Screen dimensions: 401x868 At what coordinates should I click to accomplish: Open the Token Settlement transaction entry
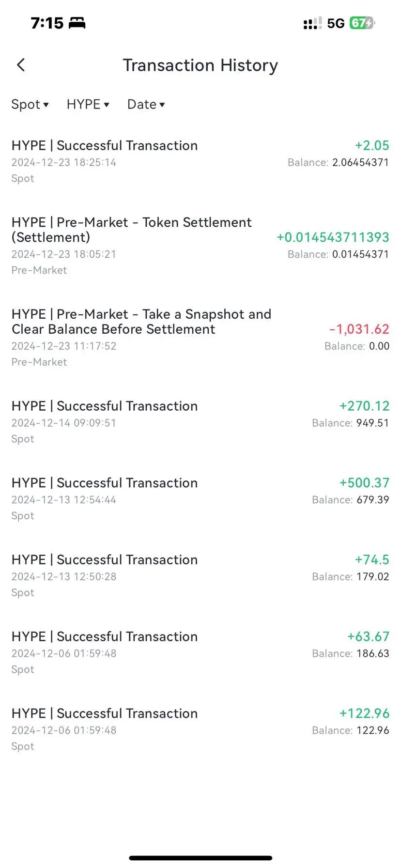[200, 246]
